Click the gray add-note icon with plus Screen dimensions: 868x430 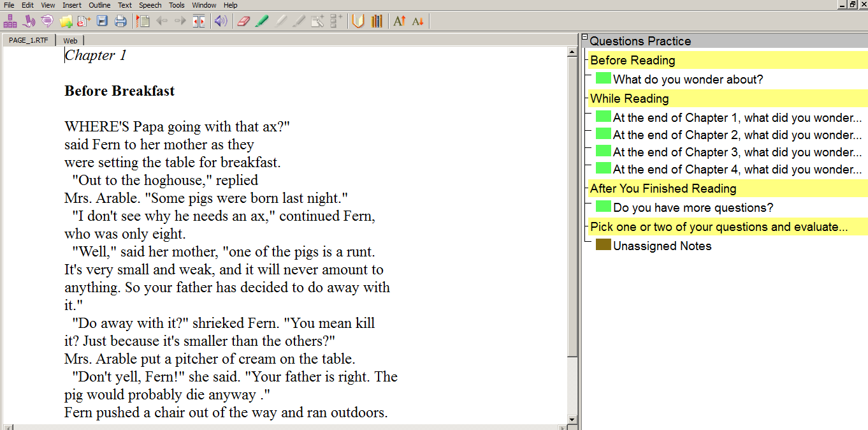317,21
